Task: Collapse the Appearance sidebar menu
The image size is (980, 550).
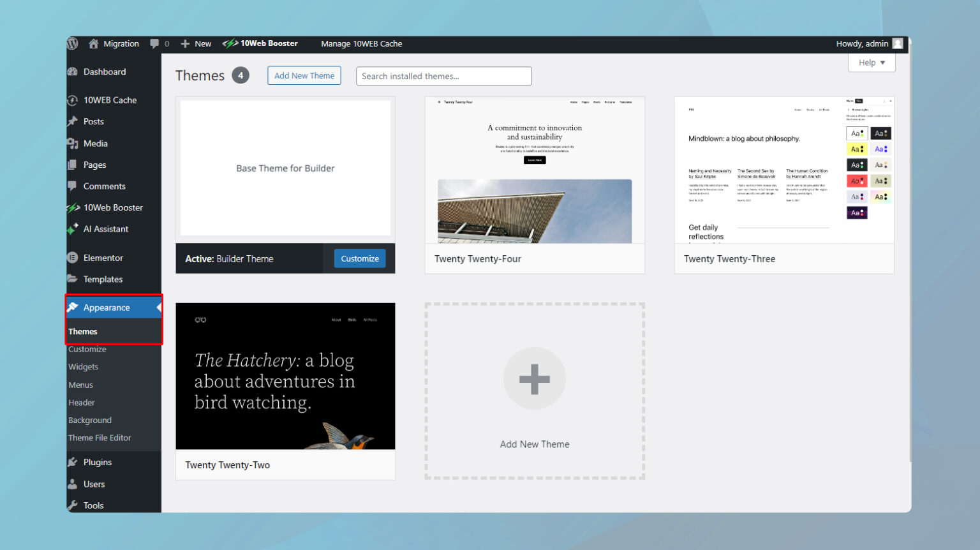Action: [106, 308]
